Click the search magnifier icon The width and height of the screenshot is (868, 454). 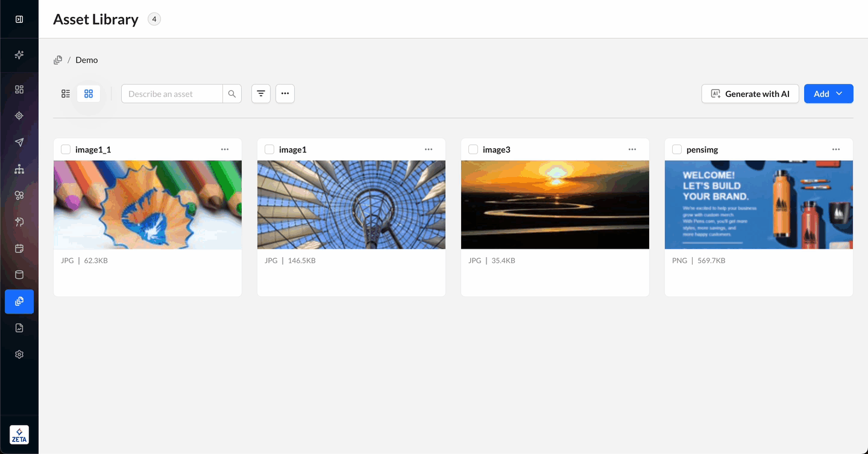(x=232, y=94)
